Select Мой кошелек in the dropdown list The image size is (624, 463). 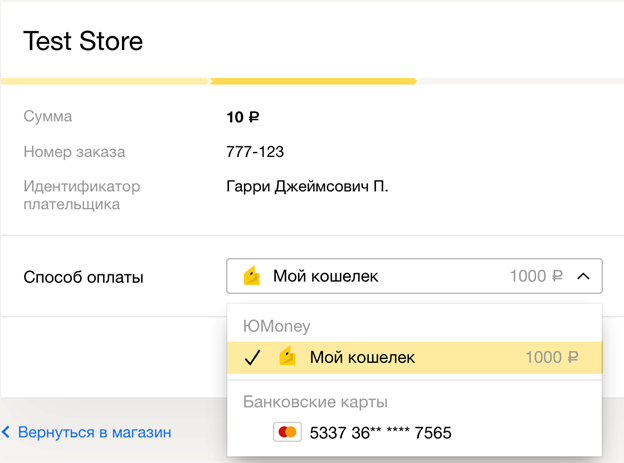coord(362,357)
